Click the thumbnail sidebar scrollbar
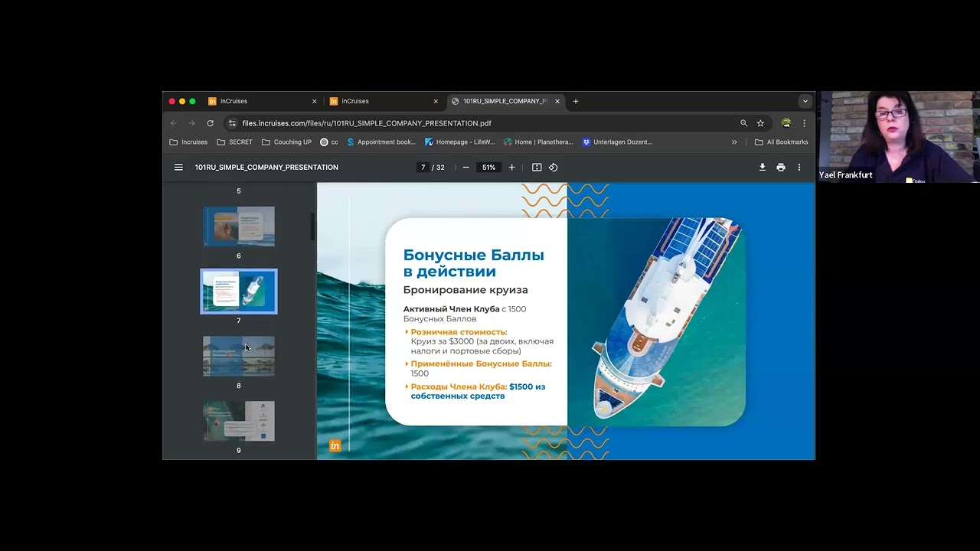 point(312,227)
